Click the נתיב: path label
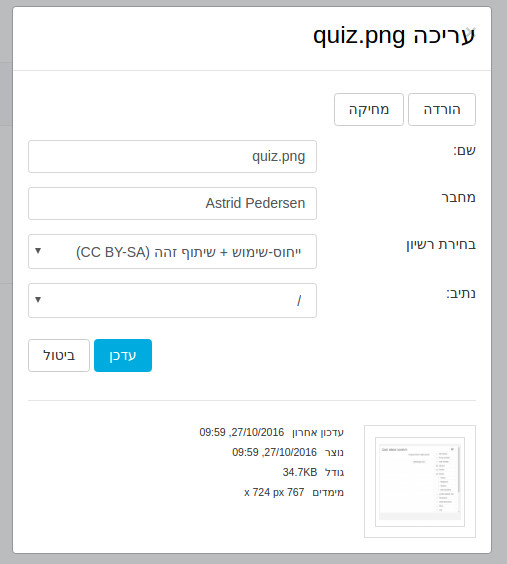This screenshot has height=564, width=507. 461,293
